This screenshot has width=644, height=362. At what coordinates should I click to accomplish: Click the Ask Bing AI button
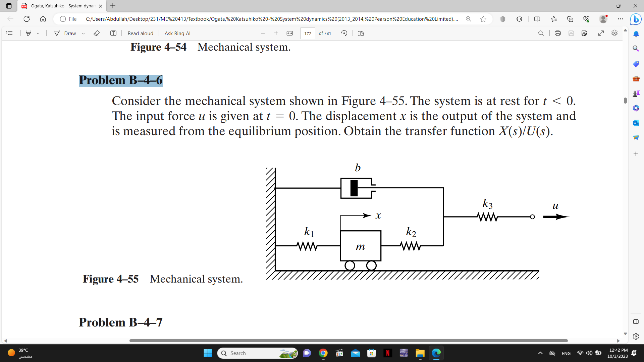tap(177, 33)
